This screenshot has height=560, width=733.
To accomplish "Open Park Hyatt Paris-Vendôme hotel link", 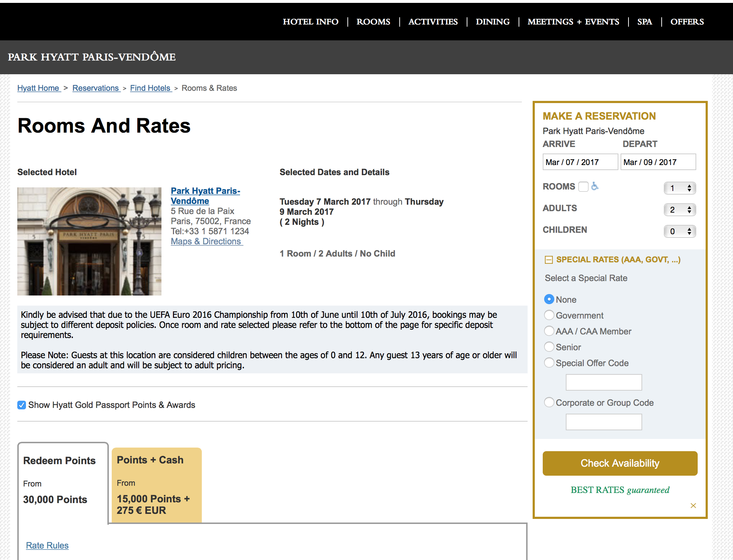I will [x=205, y=196].
